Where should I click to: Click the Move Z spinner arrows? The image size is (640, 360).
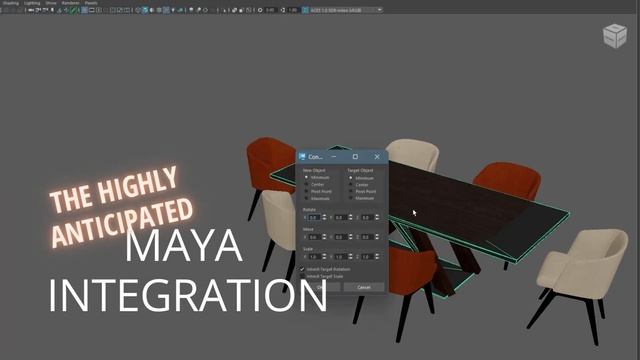pos(377,237)
